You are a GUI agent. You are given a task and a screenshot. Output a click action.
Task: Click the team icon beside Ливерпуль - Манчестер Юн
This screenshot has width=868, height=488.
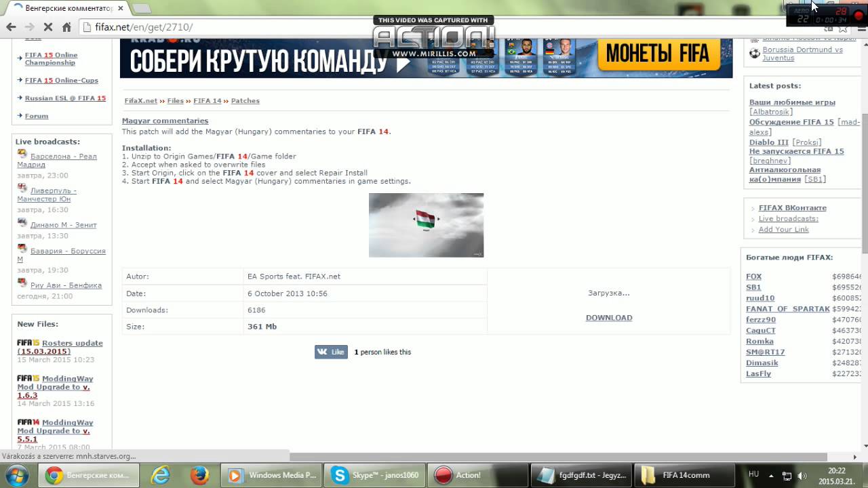[x=22, y=188]
